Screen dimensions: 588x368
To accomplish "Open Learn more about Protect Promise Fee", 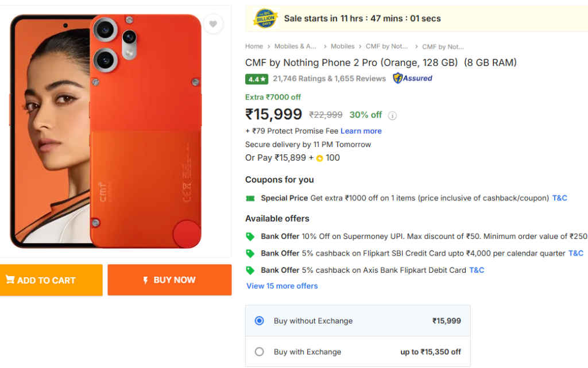I will click(x=361, y=130).
